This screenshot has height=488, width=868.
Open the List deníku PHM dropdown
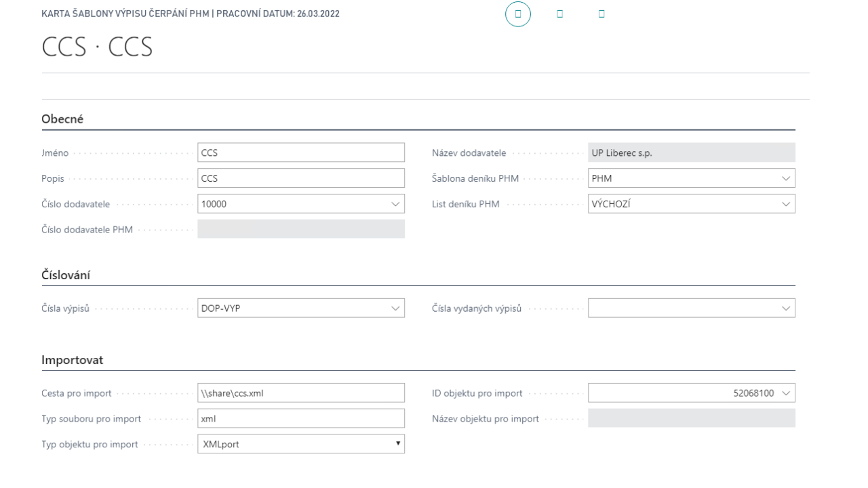786,204
